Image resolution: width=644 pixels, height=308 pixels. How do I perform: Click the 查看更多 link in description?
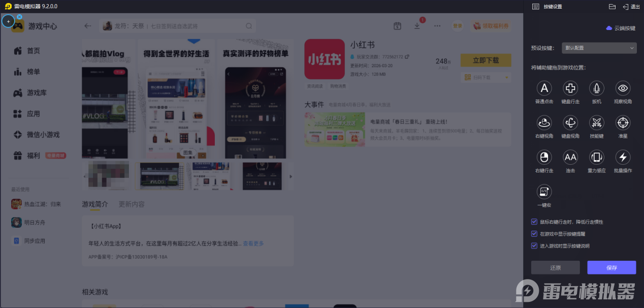[x=253, y=243]
